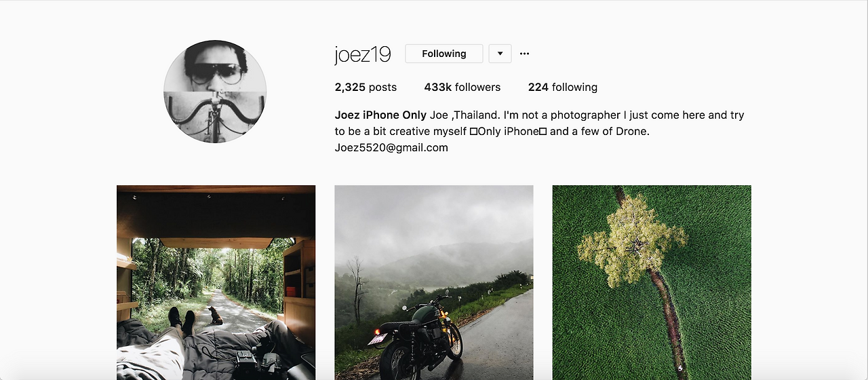Click the word Drone in the bio
Viewport: 868px width, 380px height.
pos(631,131)
